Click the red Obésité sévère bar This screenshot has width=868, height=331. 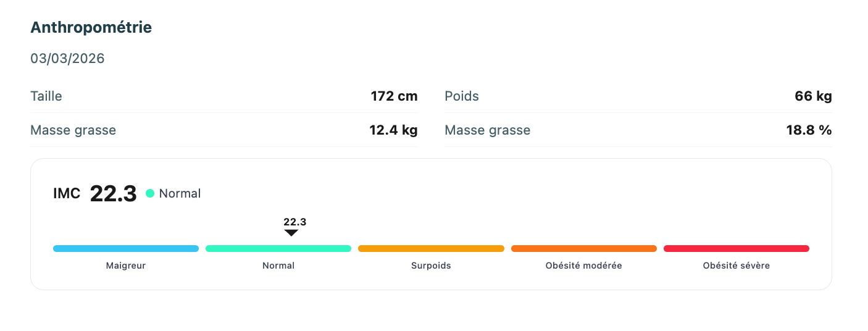pyautogui.click(x=737, y=249)
